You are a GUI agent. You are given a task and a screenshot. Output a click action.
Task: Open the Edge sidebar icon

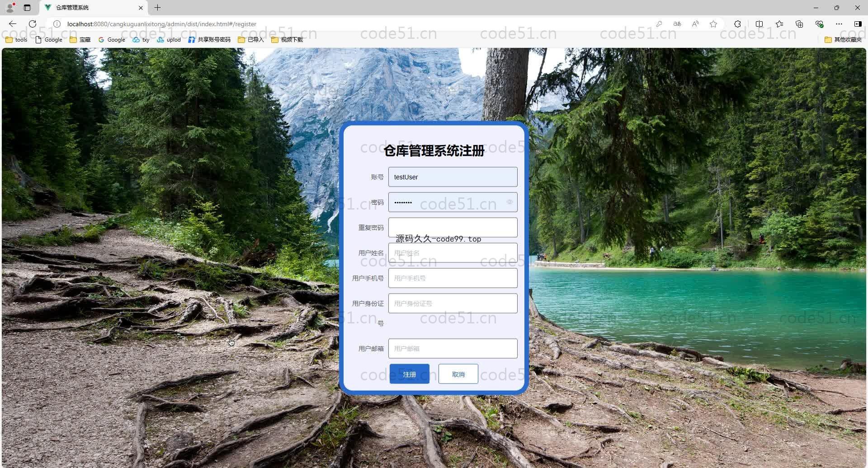tap(858, 24)
